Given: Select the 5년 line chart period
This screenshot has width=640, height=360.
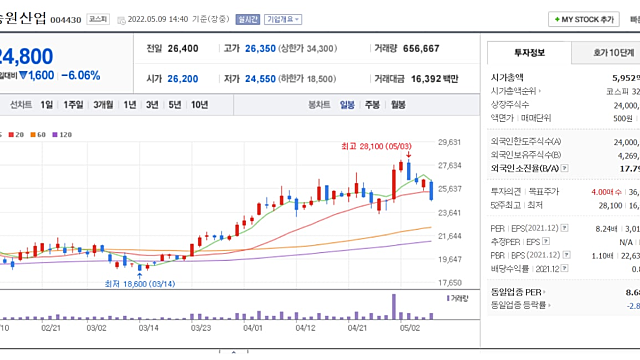Looking at the screenshot, I should (175, 105).
